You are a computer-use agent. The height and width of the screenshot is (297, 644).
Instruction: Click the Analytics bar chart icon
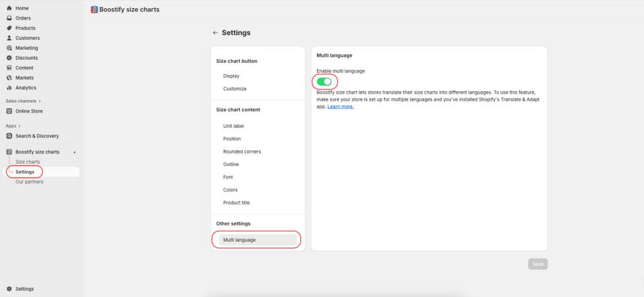(9, 87)
